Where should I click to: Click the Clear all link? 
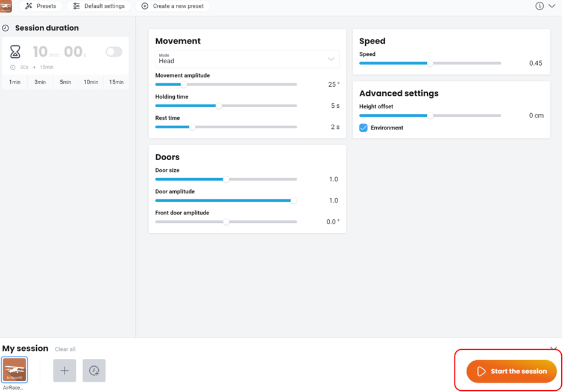click(65, 349)
